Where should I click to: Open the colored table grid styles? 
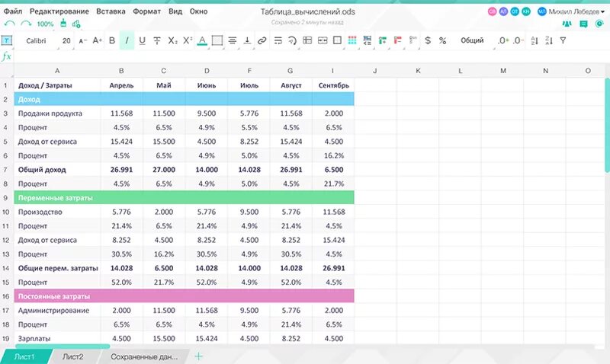coord(352,40)
